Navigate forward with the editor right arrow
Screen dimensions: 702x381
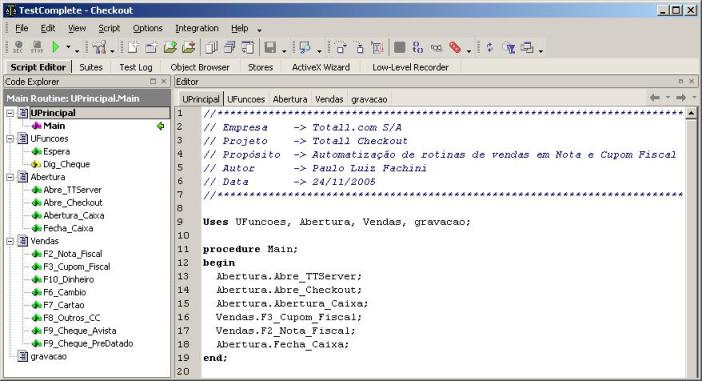pyautogui.click(x=681, y=98)
